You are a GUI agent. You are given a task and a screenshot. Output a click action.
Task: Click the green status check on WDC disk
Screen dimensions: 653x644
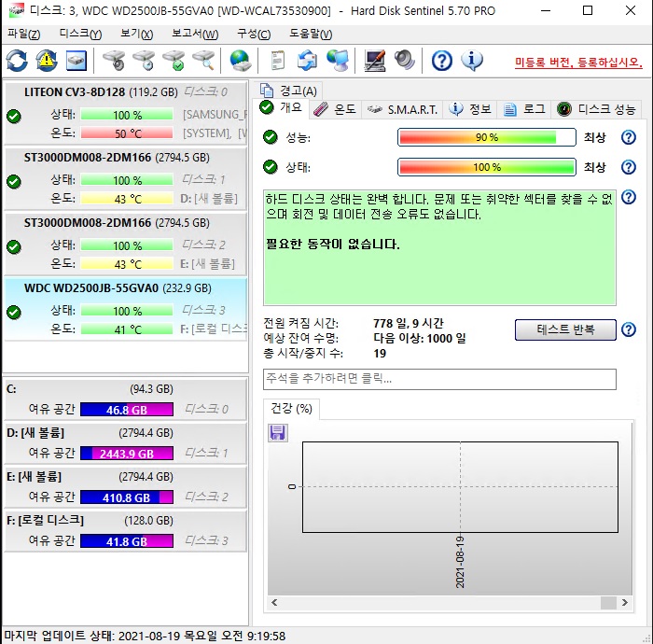pos(14,312)
